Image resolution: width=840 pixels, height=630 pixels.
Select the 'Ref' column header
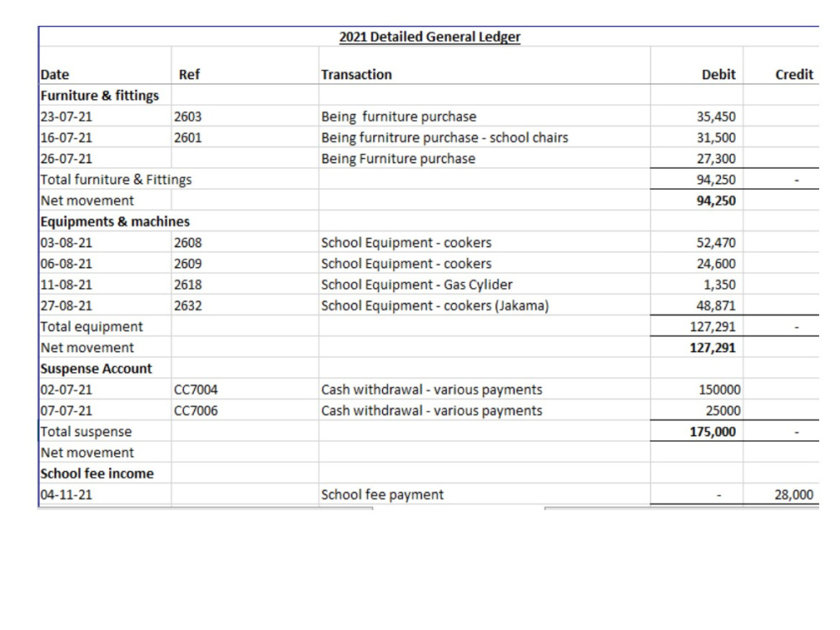click(189, 75)
